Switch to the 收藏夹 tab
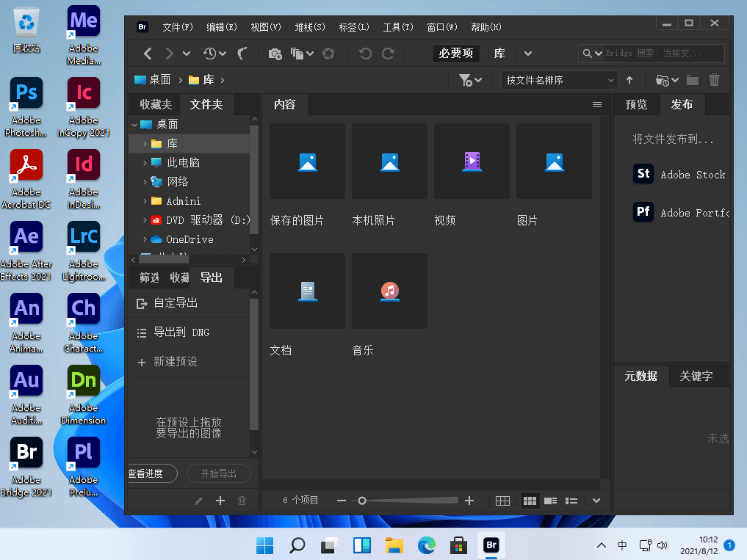Viewport: 747px width, 560px height. click(156, 105)
